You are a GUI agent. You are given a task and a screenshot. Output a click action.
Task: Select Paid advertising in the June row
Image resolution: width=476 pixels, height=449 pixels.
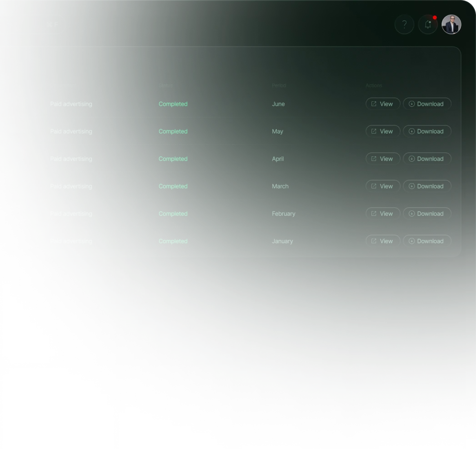coord(71,104)
